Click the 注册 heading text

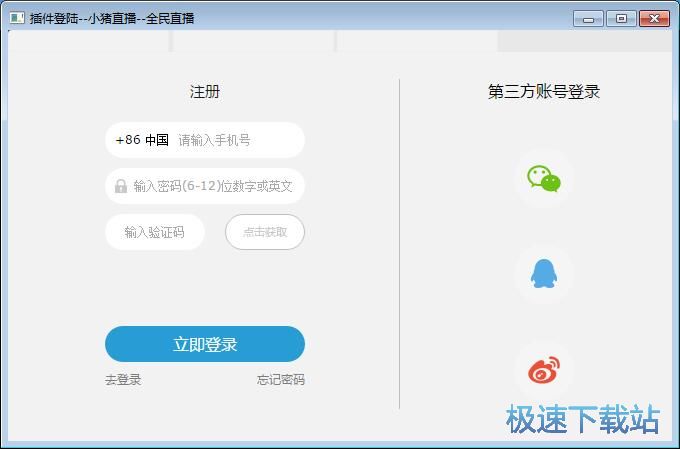205,92
